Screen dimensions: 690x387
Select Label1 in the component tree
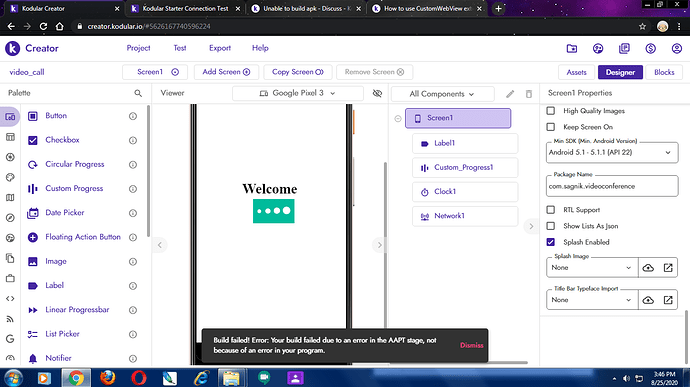[x=465, y=144]
